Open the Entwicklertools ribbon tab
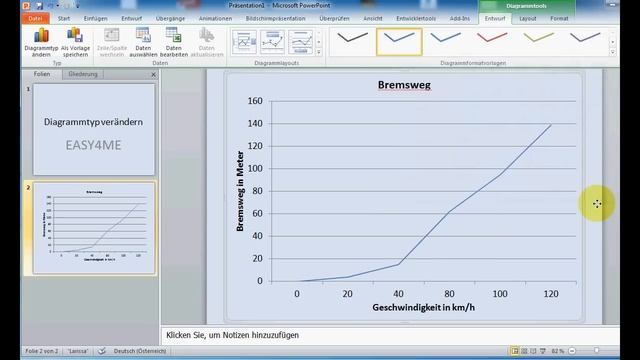 tap(416, 18)
